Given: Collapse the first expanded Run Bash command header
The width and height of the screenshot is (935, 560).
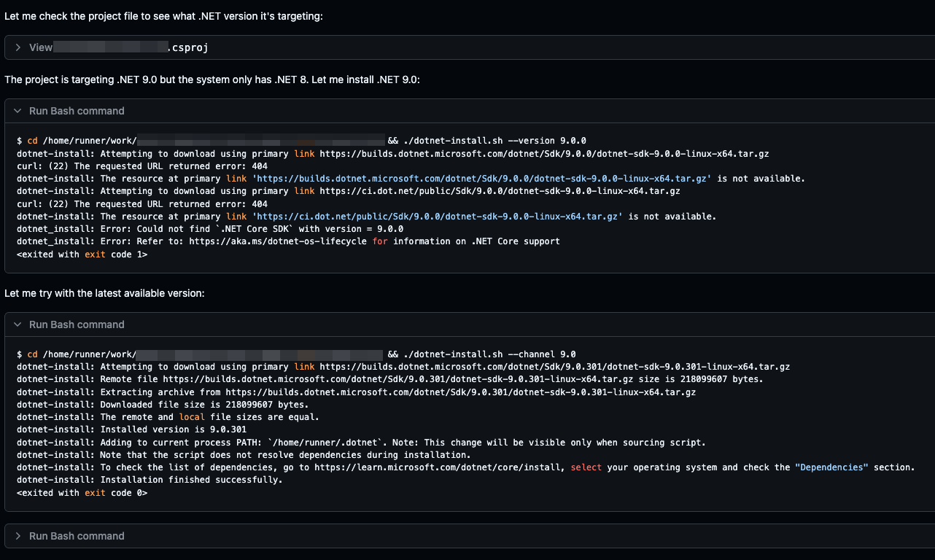Looking at the screenshot, I should (77, 111).
